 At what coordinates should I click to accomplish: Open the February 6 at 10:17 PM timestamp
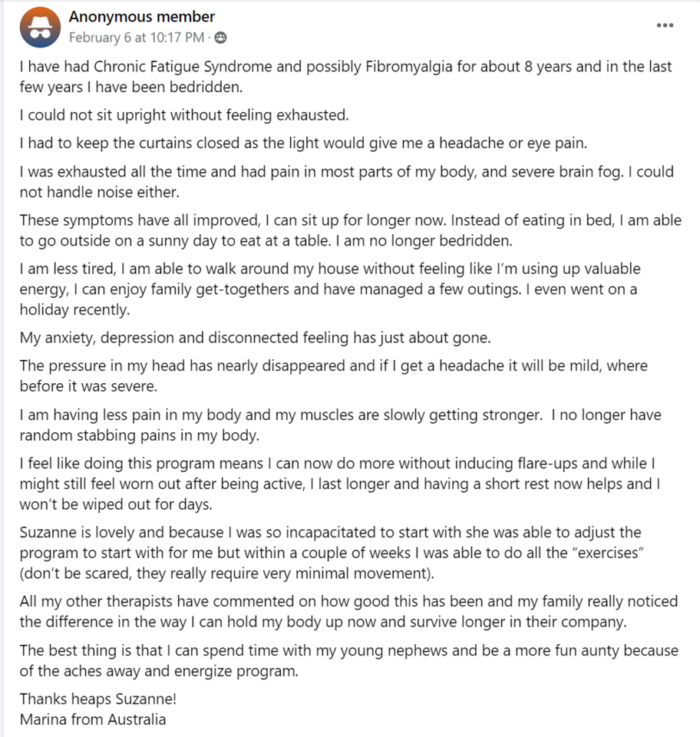137,38
